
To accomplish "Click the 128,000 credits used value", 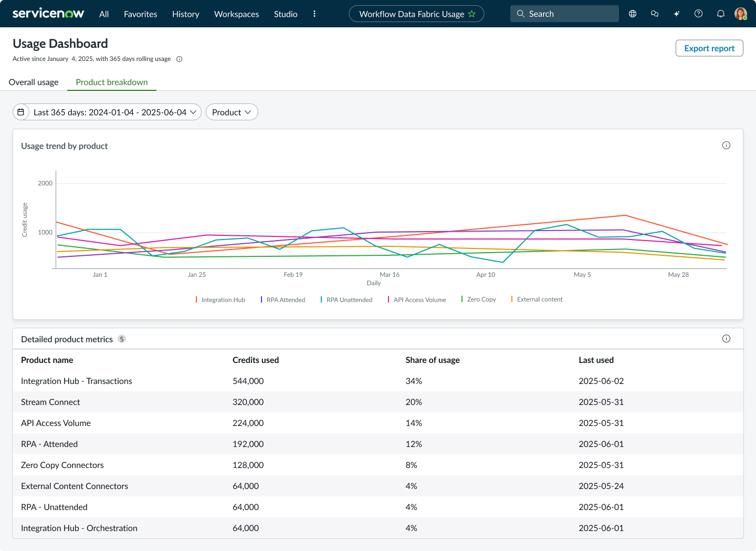I will pos(248,465).
